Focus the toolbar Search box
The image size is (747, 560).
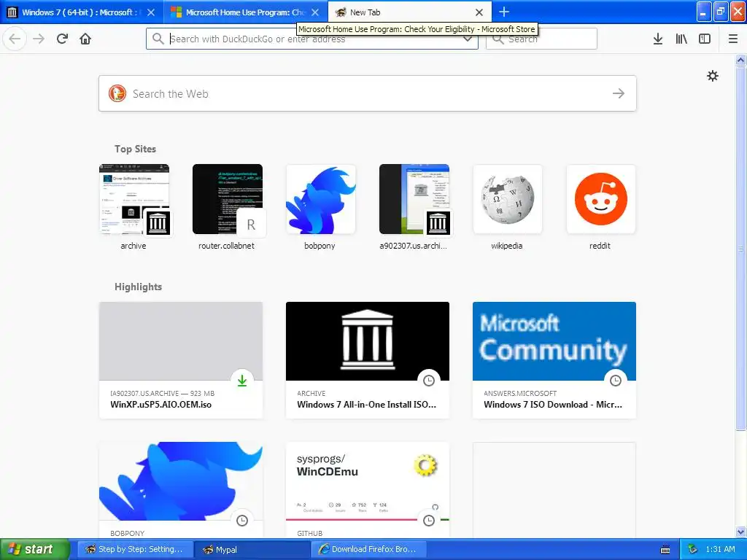[541, 39]
